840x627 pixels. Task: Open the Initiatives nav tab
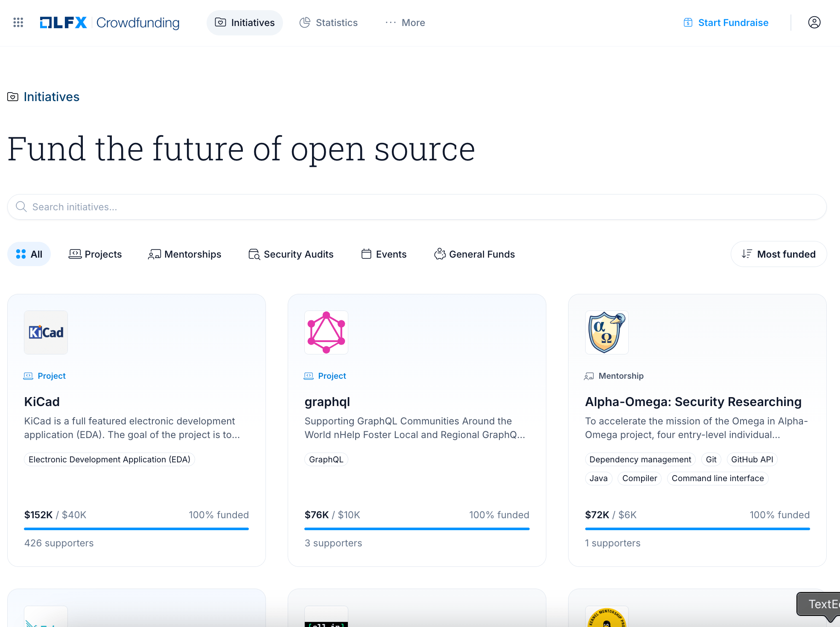click(245, 23)
